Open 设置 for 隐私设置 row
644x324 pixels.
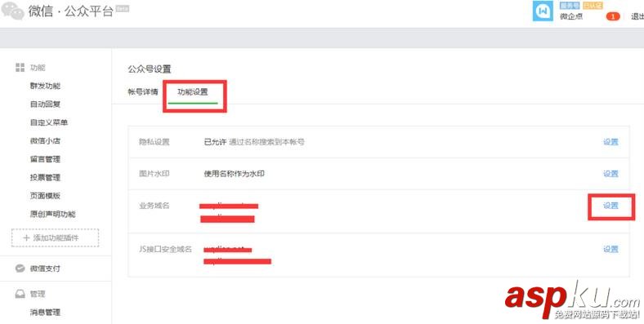tap(610, 142)
